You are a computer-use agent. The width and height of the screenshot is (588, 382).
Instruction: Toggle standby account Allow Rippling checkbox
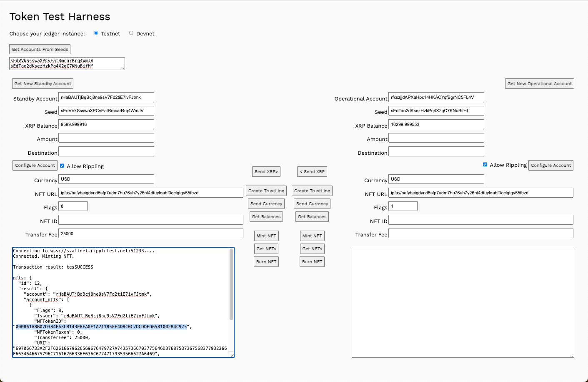tap(62, 166)
